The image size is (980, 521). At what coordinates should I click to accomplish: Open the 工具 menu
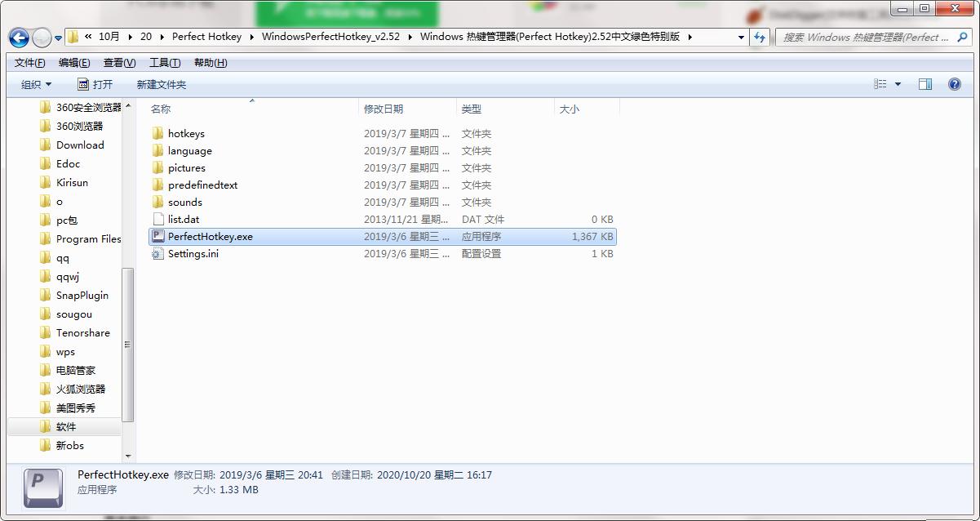point(163,62)
